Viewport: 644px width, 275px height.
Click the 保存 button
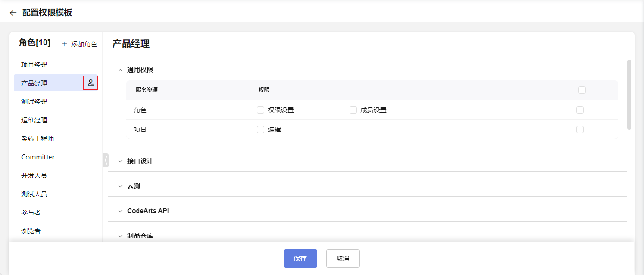[300, 258]
